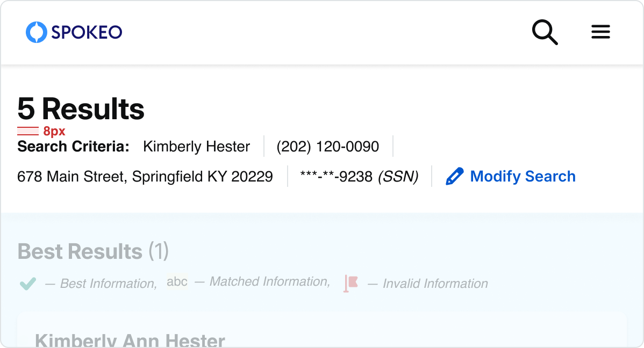Viewport: 644px width, 348px height.
Task: Open the hamburger menu
Action: coord(600,32)
